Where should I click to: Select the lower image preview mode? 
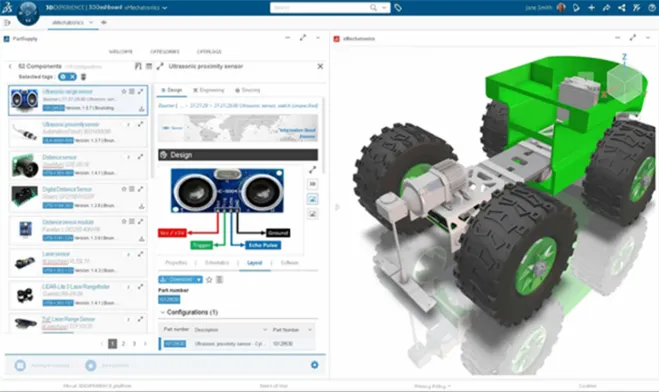pyautogui.click(x=313, y=214)
